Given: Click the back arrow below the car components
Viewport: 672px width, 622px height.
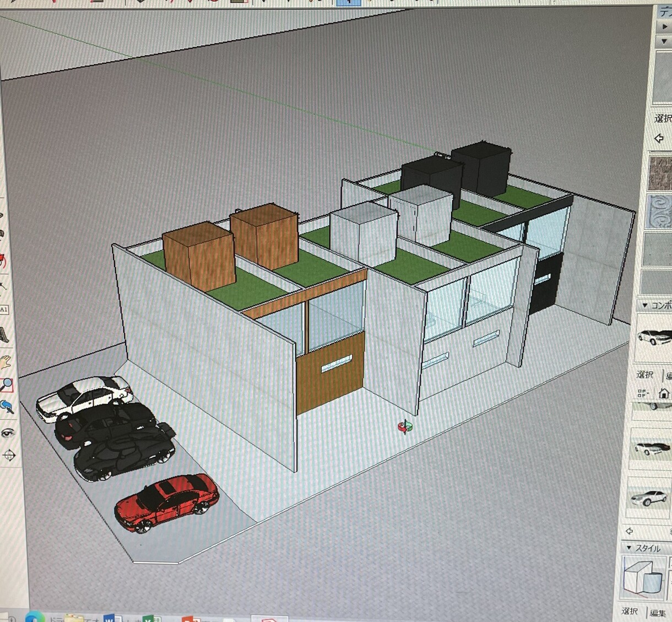Looking at the screenshot, I should tap(629, 531).
